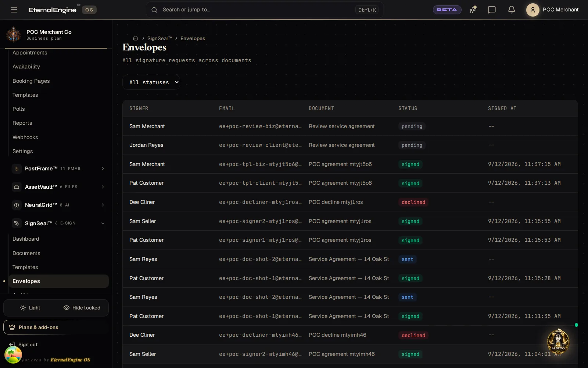The height and width of the screenshot is (368, 588).
Task: Click the island badge icon bottom-left
Action: 13,355
